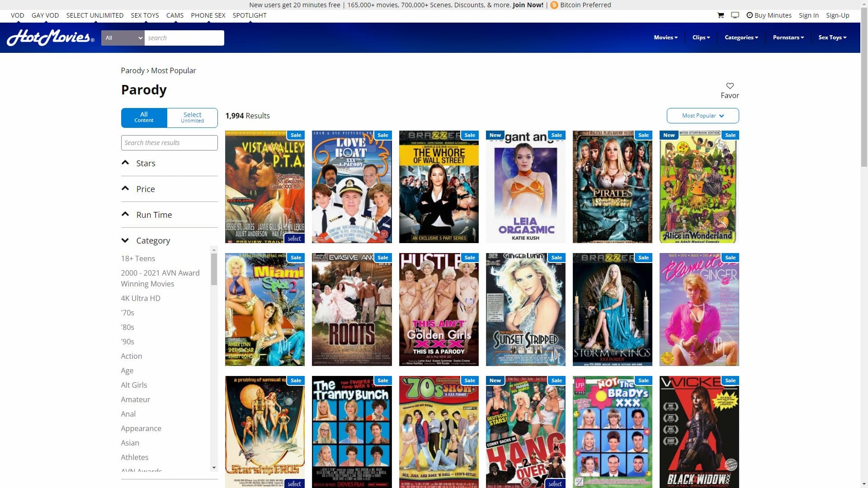Image resolution: width=868 pixels, height=488 pixels.
Task: Open the shopping cart
Action: coord(720,15)
